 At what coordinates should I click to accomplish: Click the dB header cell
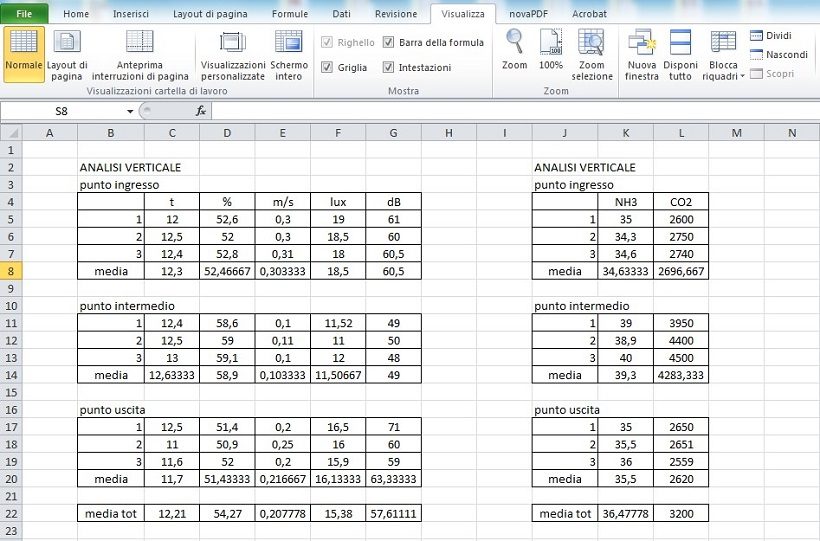pyautogui.click(x=393, y=202)
